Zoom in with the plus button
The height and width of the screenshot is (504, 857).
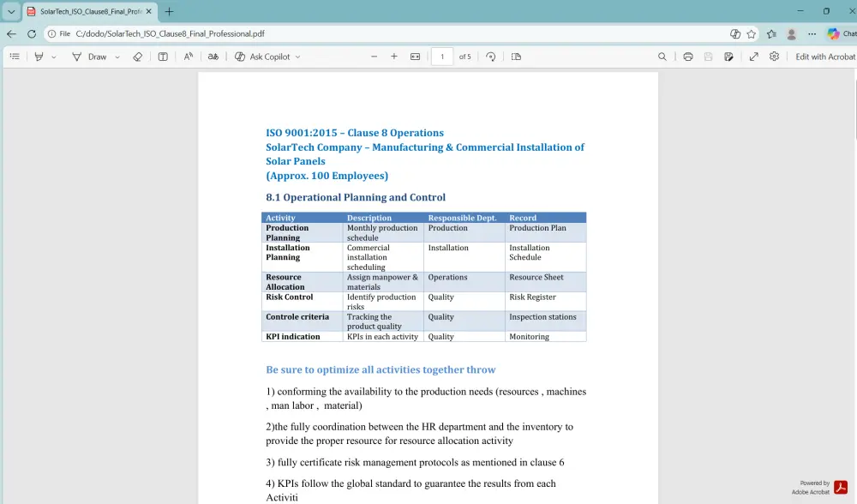pyautogui.click(x=394, y=57)
